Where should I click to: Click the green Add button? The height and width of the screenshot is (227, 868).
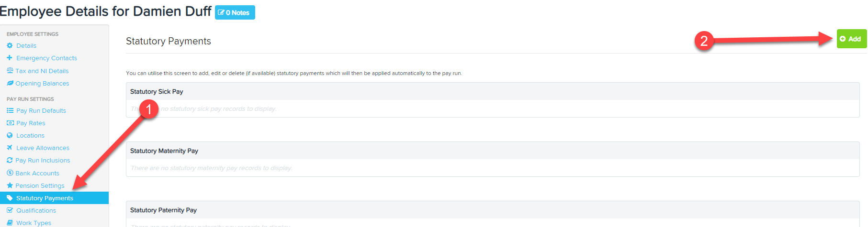coord(851,39)
